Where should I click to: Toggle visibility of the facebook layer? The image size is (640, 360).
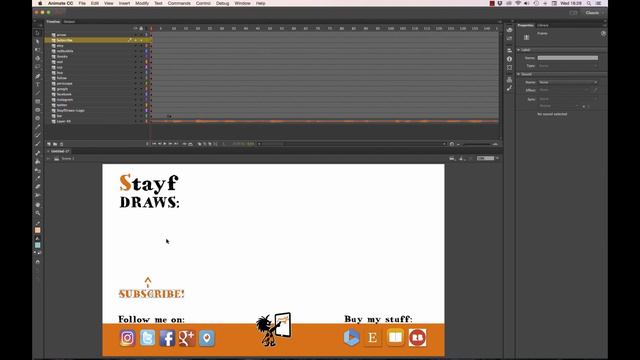click(136, 94)
